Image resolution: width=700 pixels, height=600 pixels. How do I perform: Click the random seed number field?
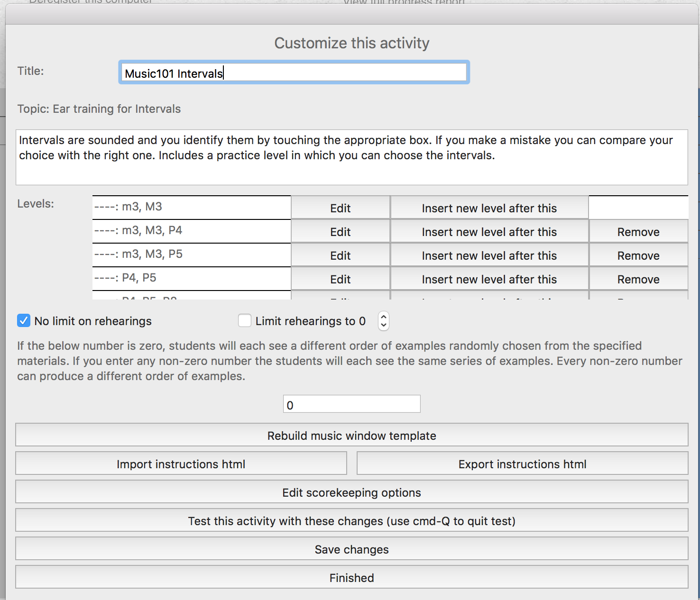(x=351, y=404)
